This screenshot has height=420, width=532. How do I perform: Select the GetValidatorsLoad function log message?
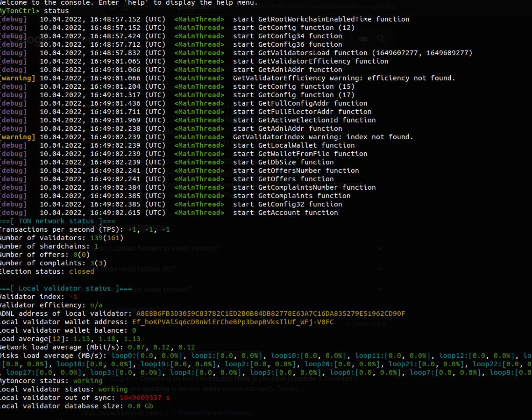(x=353, y=53)
